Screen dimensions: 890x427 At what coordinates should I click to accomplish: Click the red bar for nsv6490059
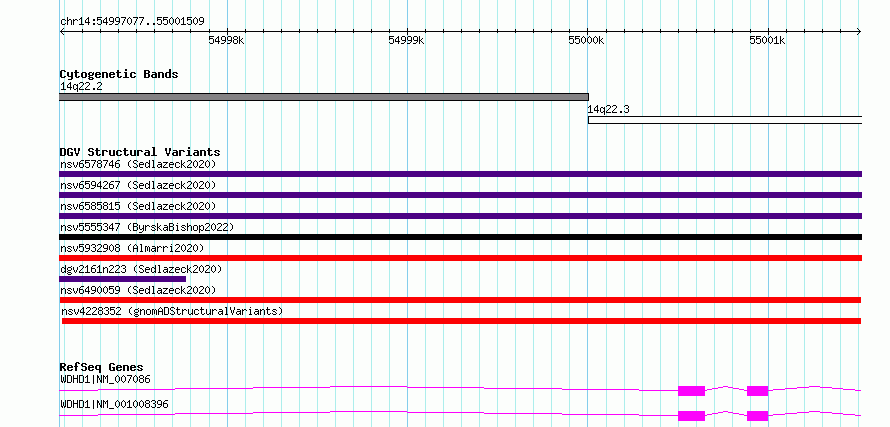460,300
